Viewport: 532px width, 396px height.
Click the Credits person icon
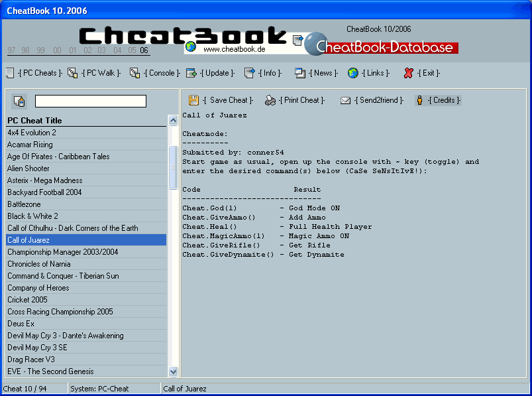tap(419, 100)
